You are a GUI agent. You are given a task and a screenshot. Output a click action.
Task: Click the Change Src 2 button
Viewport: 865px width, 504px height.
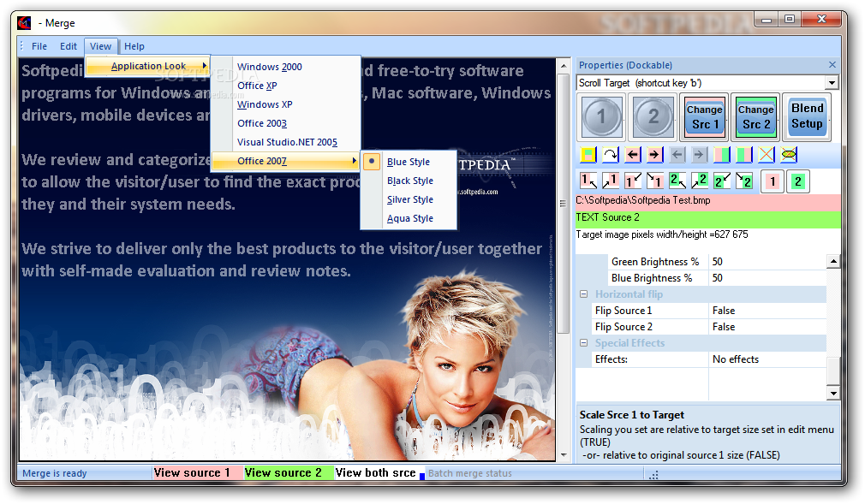(755, 117)
